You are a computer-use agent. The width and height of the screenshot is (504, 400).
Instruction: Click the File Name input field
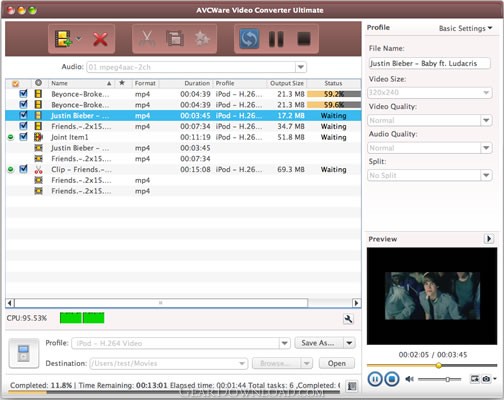pos(429,63)
